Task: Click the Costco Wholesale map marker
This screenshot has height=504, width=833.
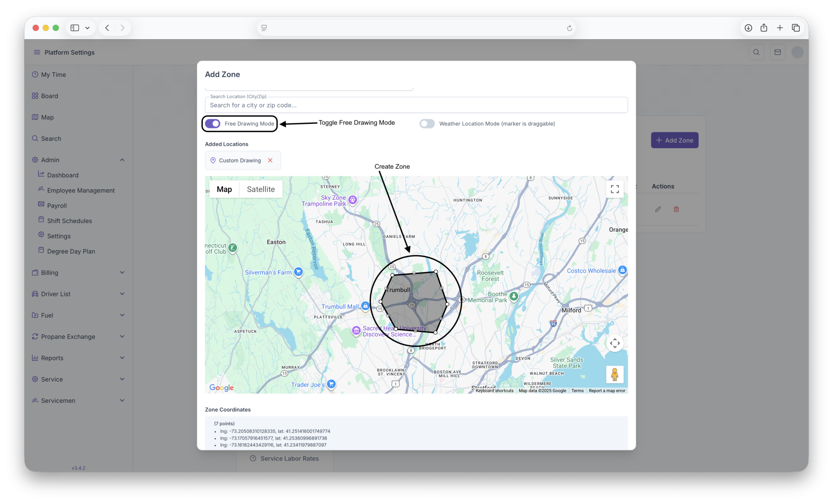Action: click(623, 271)
